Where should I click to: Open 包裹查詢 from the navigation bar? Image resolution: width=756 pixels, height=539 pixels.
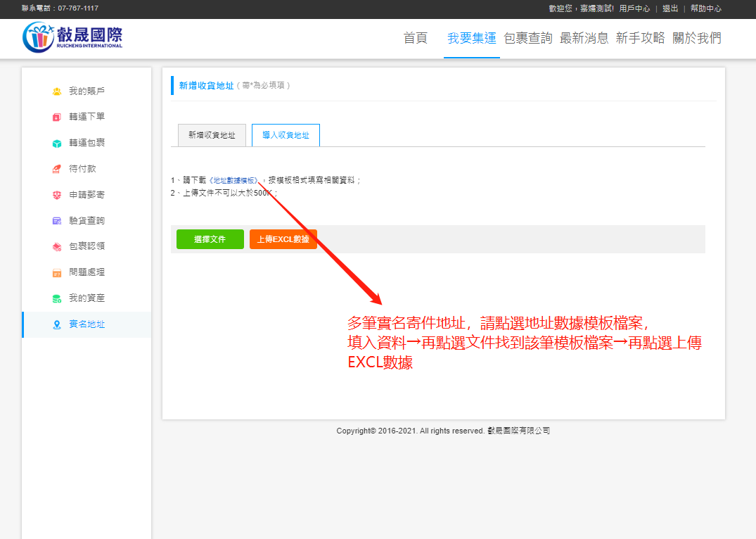pyautogui.click(x=528, y=38)
